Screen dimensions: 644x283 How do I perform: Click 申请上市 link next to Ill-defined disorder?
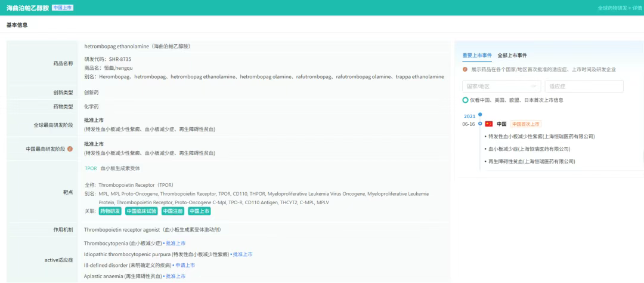(x=185, y=265)
